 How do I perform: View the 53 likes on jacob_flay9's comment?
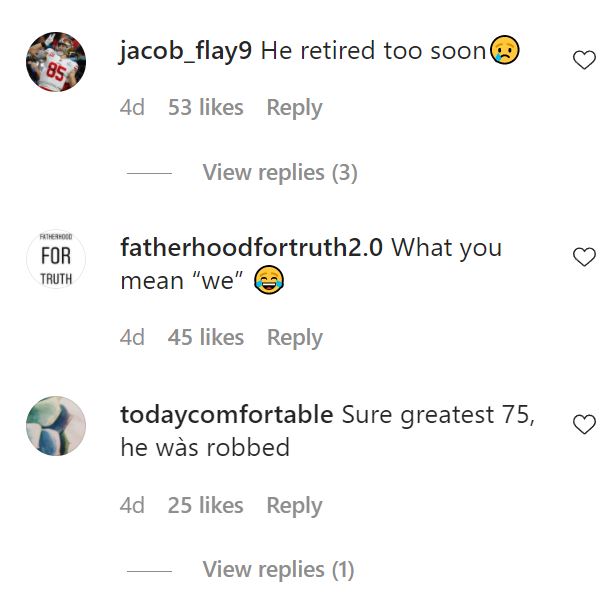point(205,108)
